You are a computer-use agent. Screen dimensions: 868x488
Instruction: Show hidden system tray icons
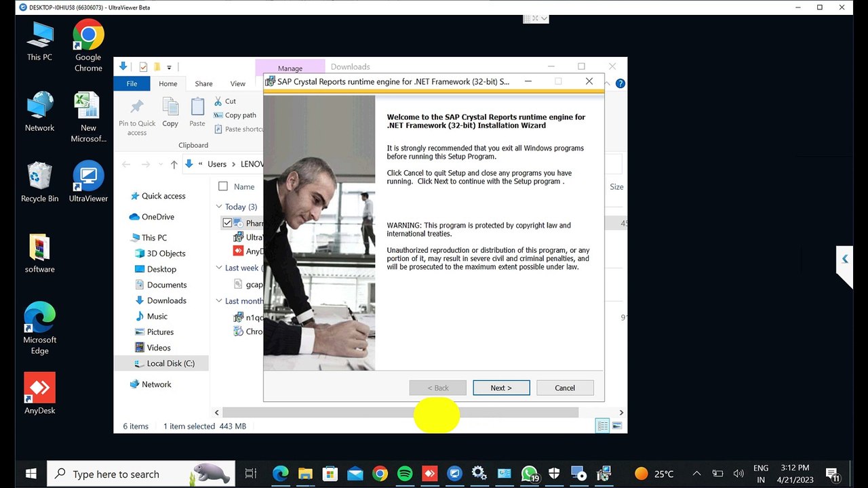tap(696, 474)
